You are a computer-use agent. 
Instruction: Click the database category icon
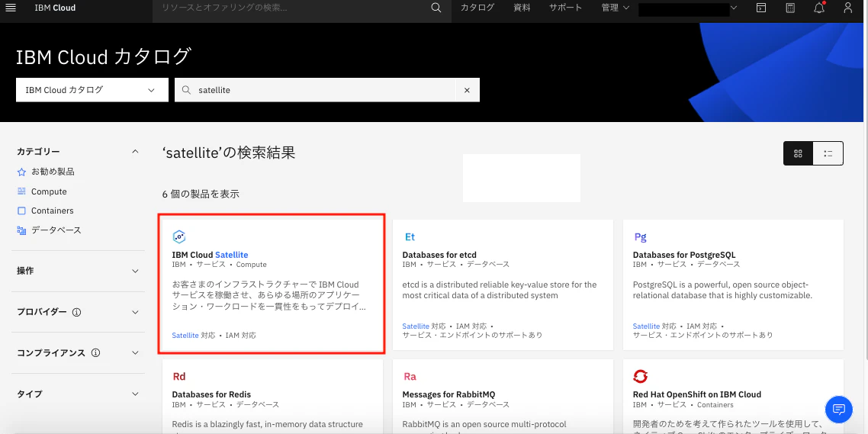(21, 230)
